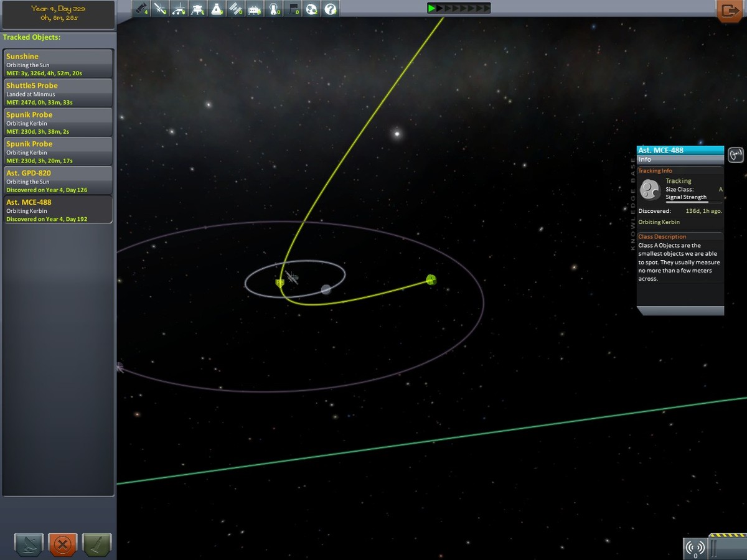This screenshot has width=747, height=560.
Task: Click the green Fly vessel button
Action: click(97, 544)
